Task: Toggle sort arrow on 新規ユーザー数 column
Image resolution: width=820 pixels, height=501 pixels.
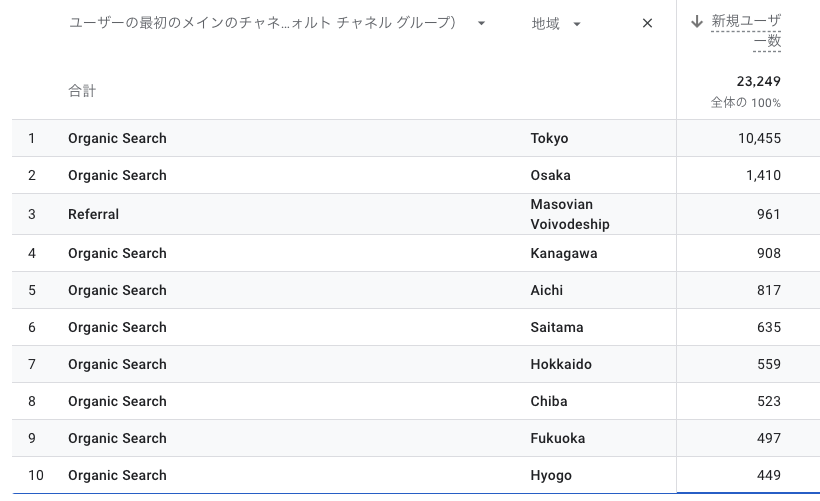Action: coord(697,21)
